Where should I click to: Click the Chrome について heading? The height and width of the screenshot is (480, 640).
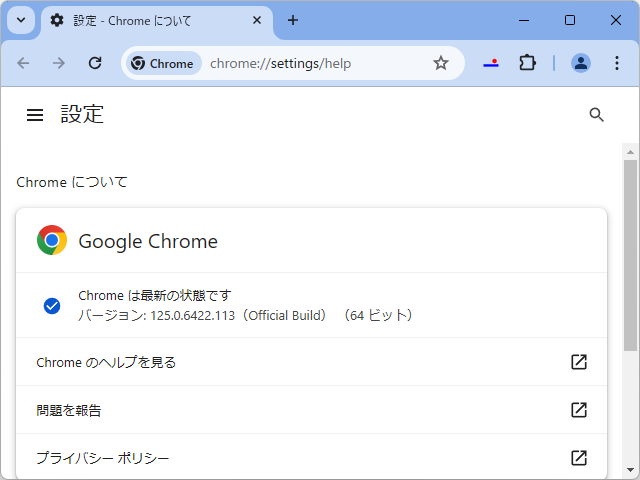[x=72, y=182]
